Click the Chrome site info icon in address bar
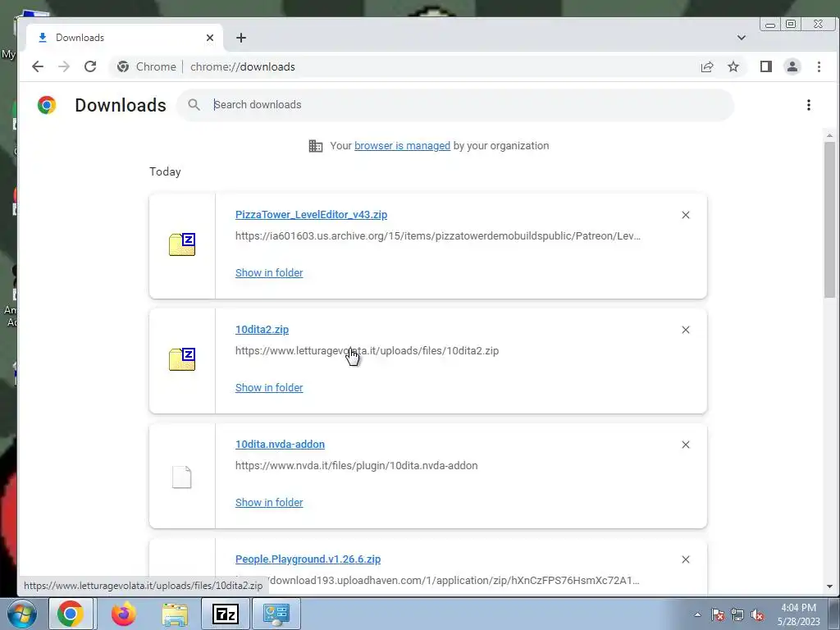 pyautogui.click(x=123, y=66)
